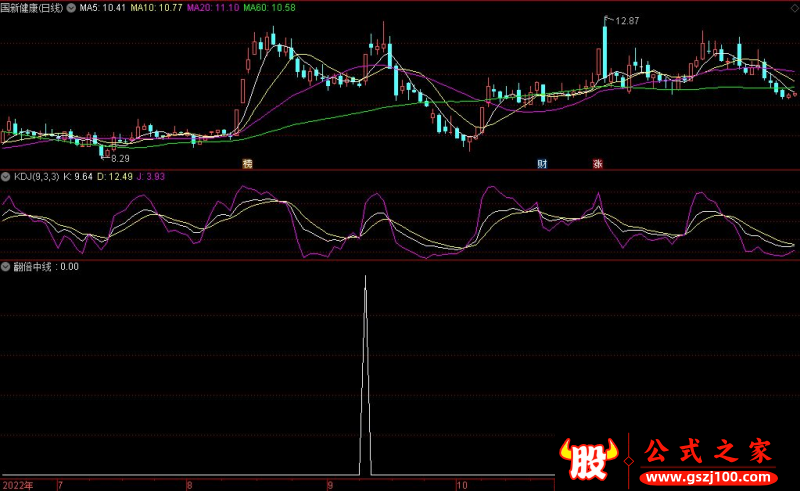This screenshot has width=800, height=491.
Task: Select the KDJ(9,3,3) indicator label
Action: (36, 176)
